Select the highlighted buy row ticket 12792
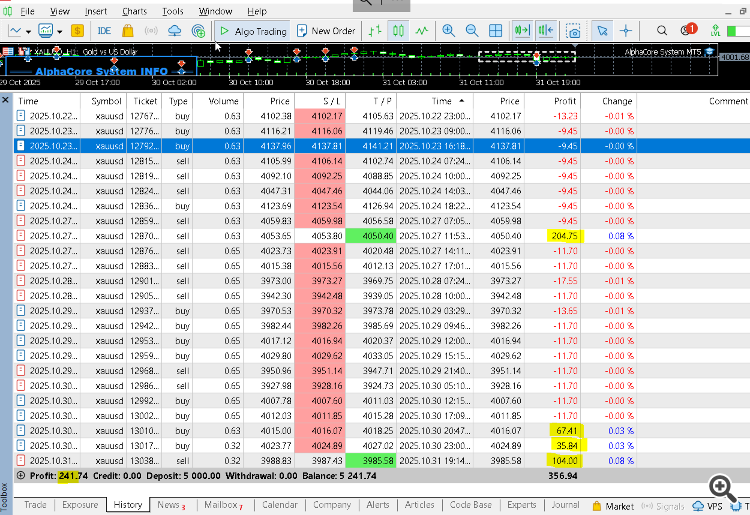The width and height of the screenshot is (750, 515). (x=145, y=145)
